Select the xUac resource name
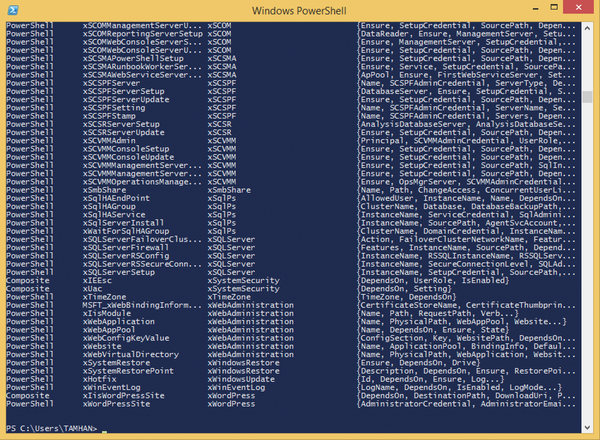Screen dimensions: 600x440 (92, 289)
